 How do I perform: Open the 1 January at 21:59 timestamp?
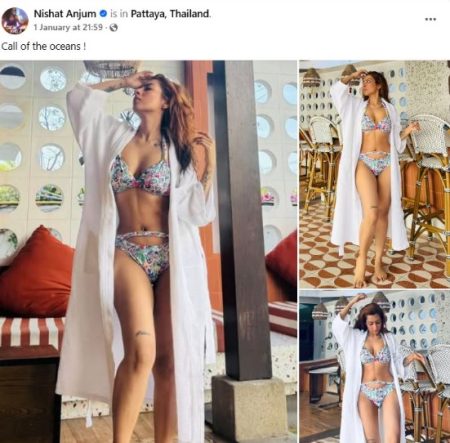pos(68,28)
